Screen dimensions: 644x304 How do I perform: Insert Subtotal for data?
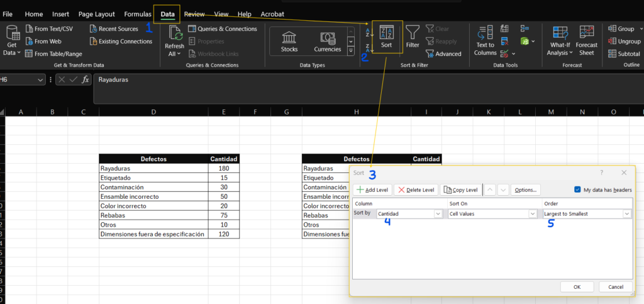pyautogui.click(x=624, y=54)
